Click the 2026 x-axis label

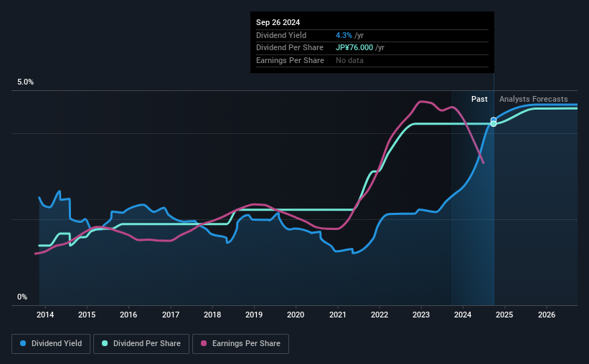[x=547, y=315]
